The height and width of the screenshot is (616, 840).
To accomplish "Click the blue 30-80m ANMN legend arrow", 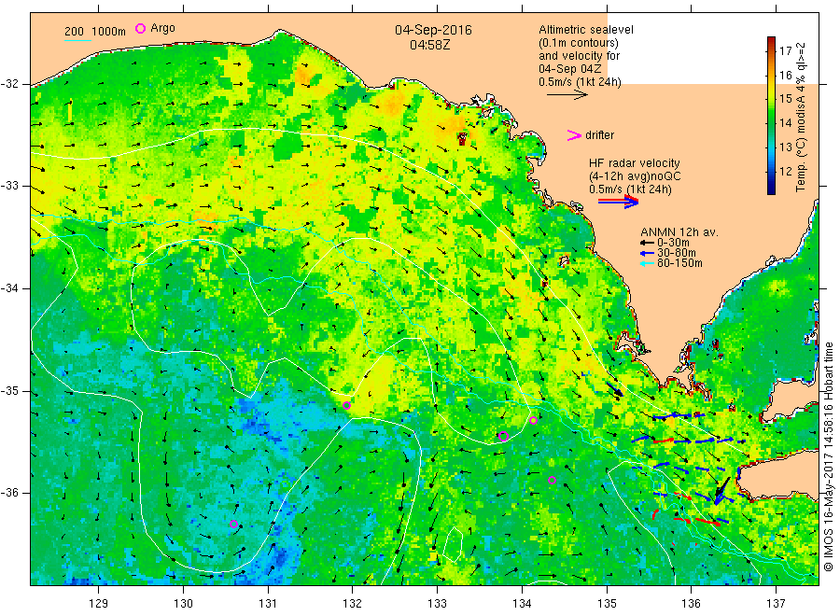I will (647, 253).
